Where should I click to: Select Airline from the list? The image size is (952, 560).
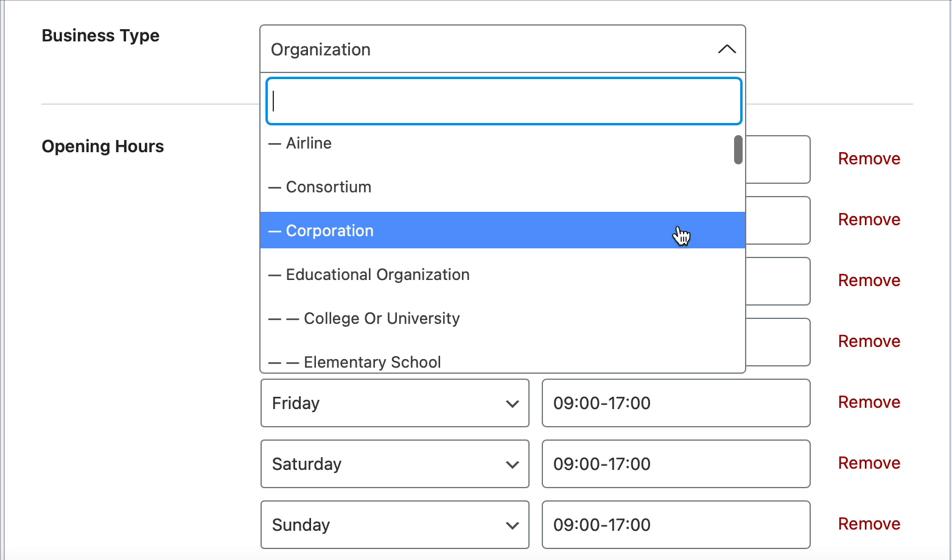tap(309, 144)
